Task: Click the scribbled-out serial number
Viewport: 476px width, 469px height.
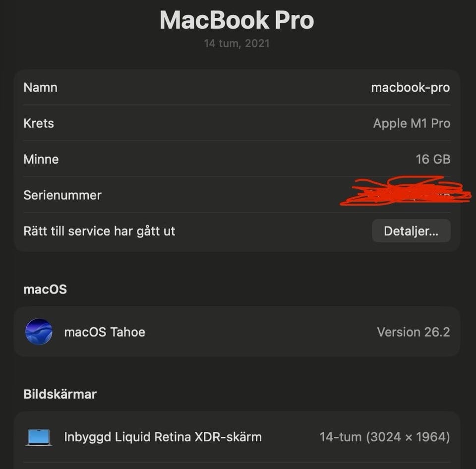Action: point(405,191)
